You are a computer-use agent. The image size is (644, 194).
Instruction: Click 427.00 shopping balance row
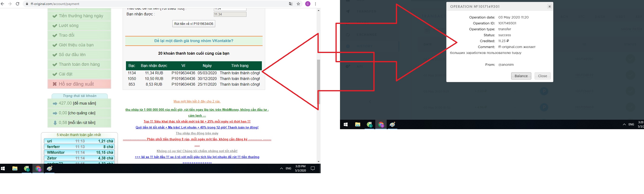tap(79, 103)
